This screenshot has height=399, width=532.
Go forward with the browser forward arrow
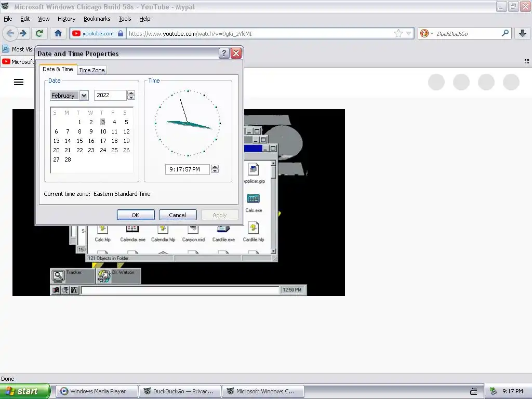(23, 33)
